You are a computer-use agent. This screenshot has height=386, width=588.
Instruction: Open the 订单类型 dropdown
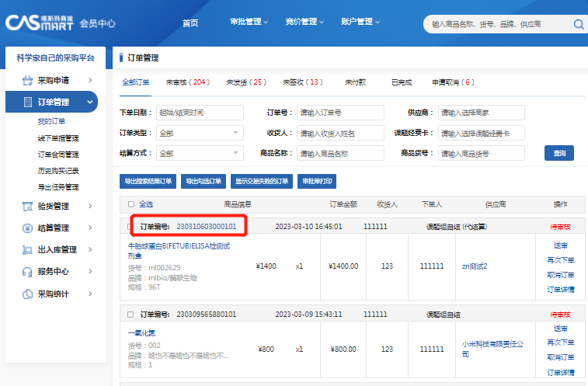pos(200,133)
